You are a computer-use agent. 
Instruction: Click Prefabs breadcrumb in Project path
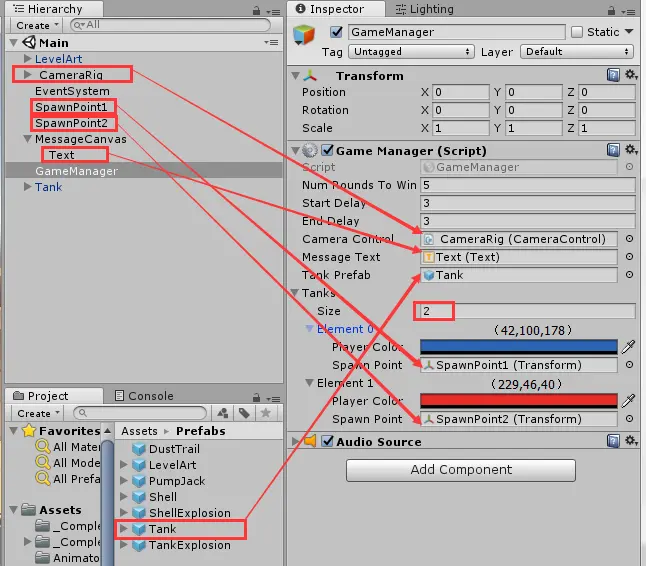point(201,431)
